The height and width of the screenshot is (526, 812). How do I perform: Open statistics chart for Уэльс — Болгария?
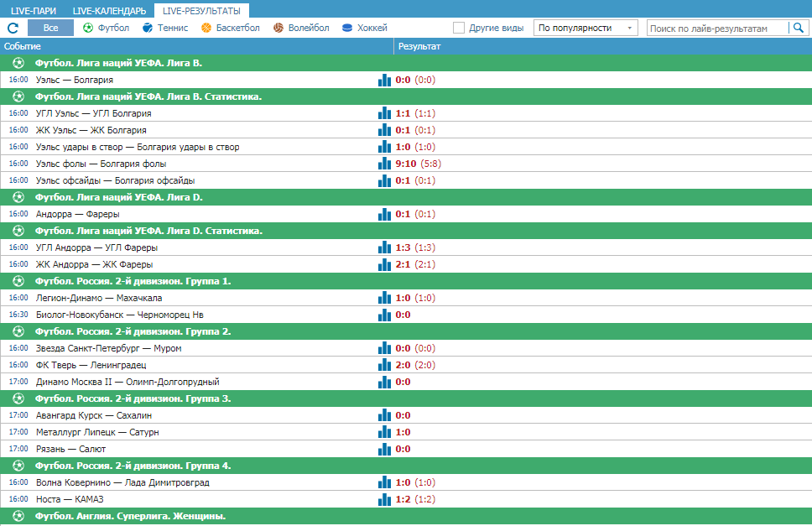[x=384, y=80]
